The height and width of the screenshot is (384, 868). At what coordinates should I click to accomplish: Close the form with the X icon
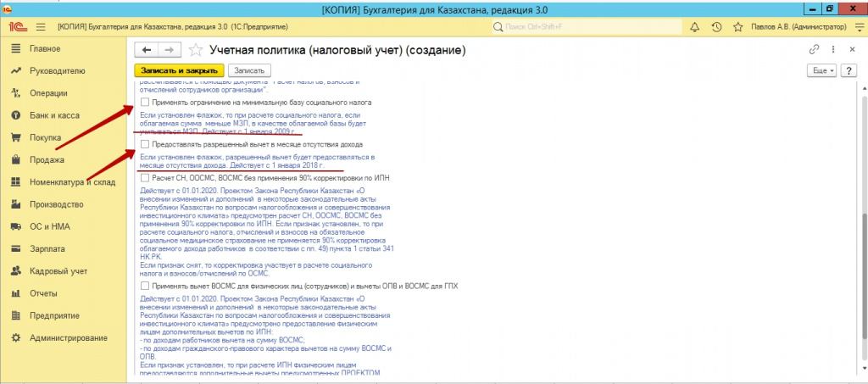853,49
